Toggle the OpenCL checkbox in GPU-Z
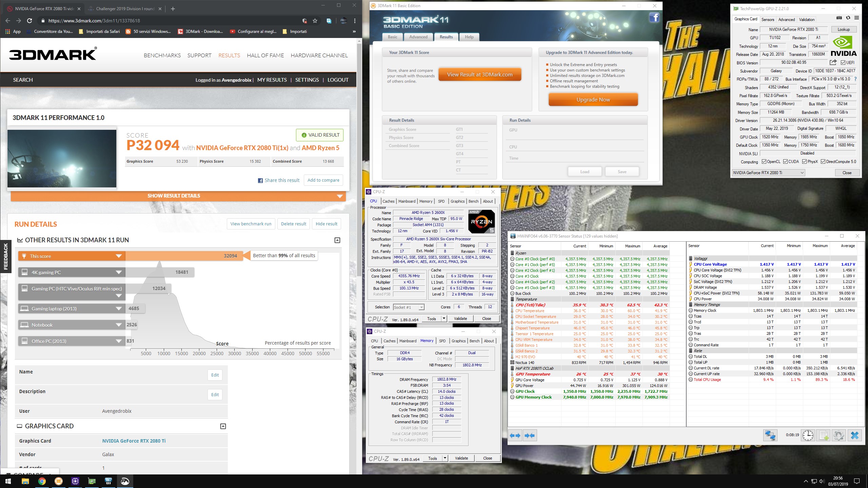 tap(764, 162)
